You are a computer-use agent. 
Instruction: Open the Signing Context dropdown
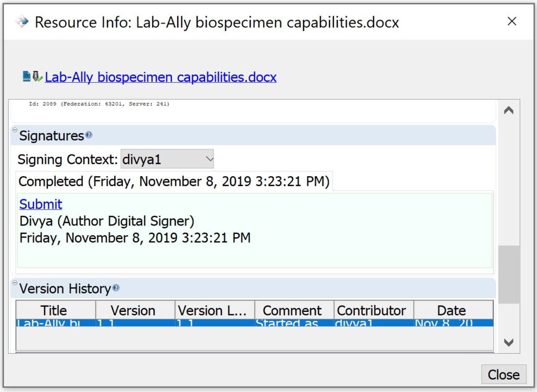[167, 159]
